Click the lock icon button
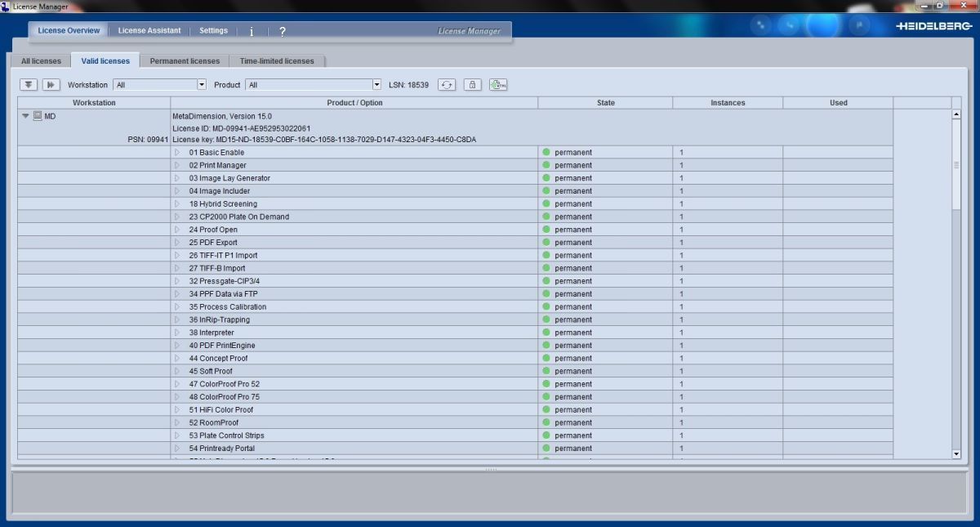980x527 pixels. [x=472, y=84]
